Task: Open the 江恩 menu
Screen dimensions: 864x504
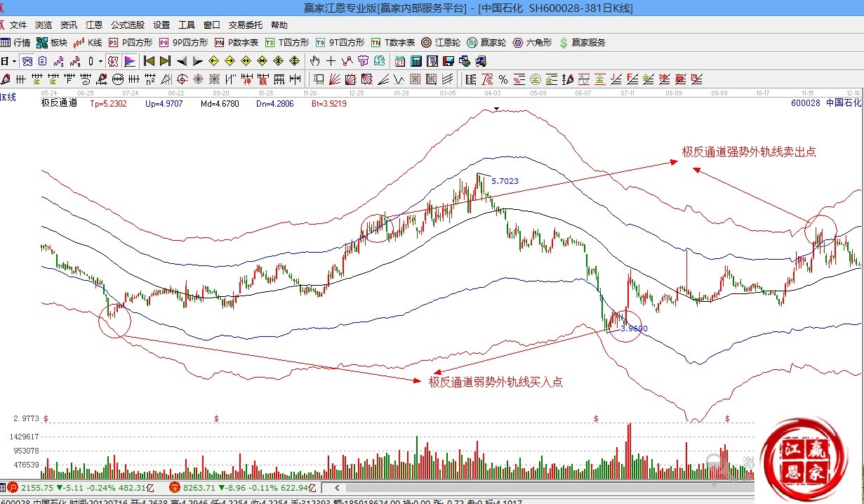Action: (x=94, y=25)
